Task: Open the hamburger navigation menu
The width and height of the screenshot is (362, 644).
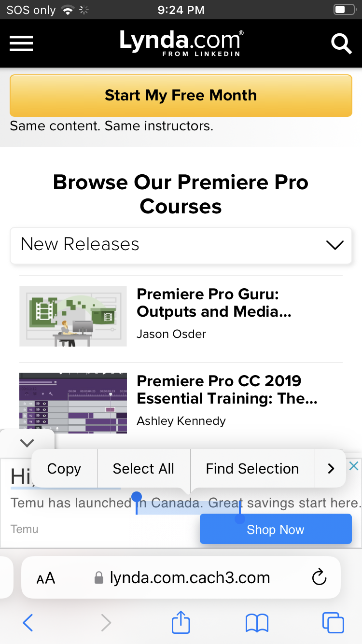Action: click(21, 43)
